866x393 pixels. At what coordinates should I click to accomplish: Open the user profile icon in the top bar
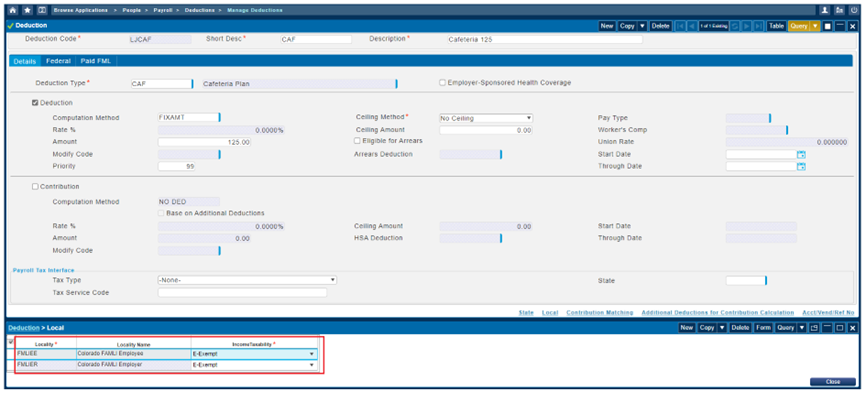coord(825,10)
